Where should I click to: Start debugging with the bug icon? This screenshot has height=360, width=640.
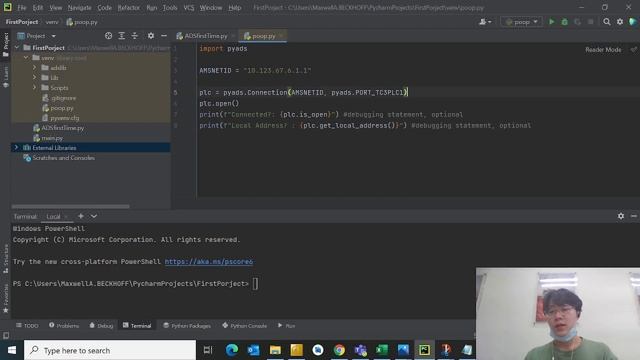pos(564,22)
